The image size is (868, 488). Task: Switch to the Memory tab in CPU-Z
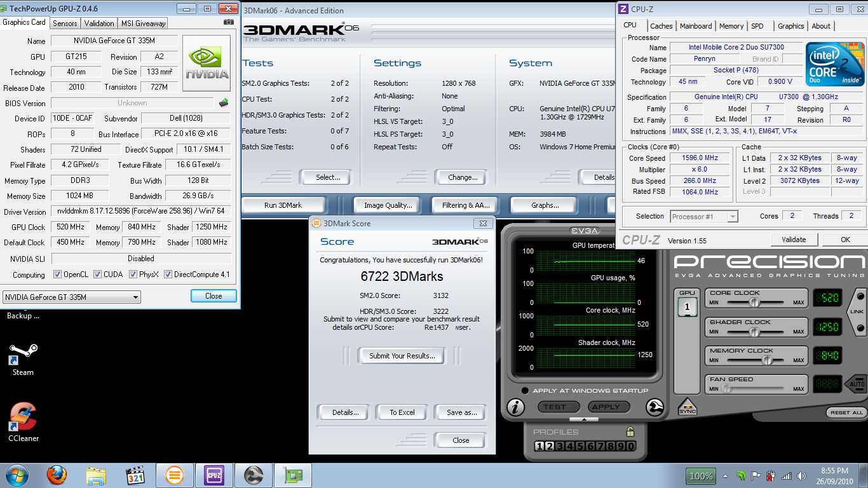731,26
